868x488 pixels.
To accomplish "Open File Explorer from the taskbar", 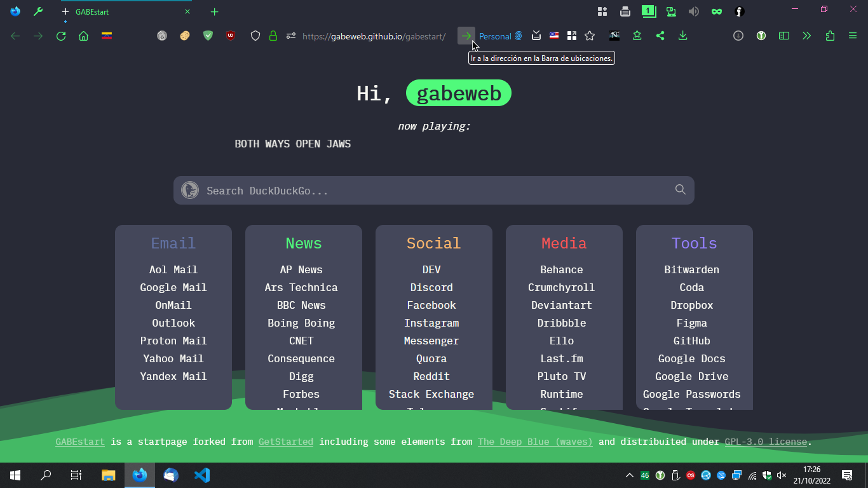I will (109, 475).
